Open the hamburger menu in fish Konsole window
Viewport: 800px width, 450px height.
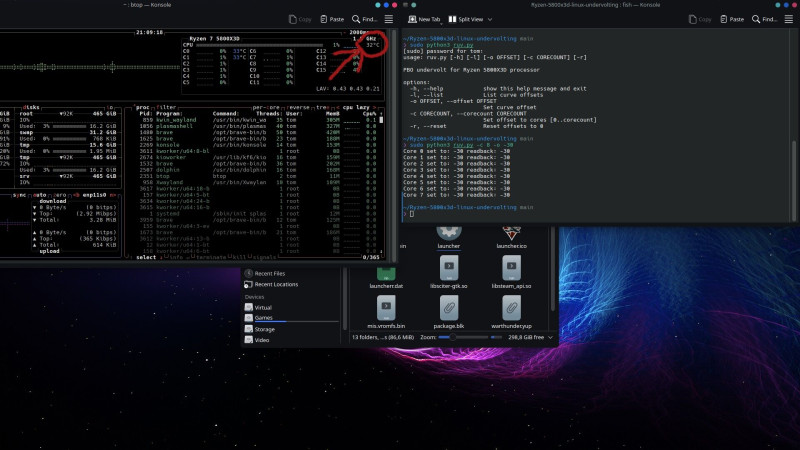point(789,19)
